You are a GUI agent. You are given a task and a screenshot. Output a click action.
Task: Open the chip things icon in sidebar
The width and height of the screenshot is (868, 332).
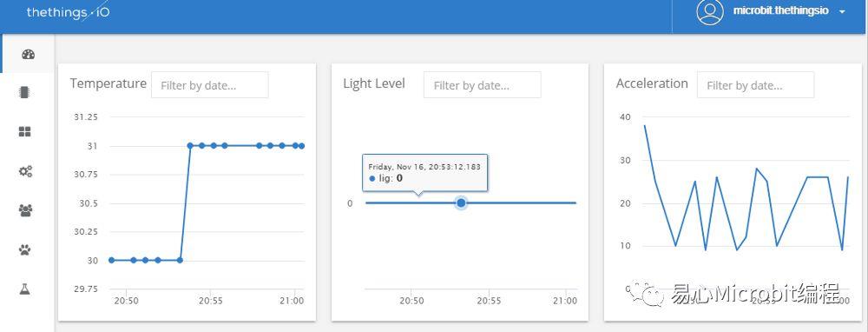[x=25, y=93]
